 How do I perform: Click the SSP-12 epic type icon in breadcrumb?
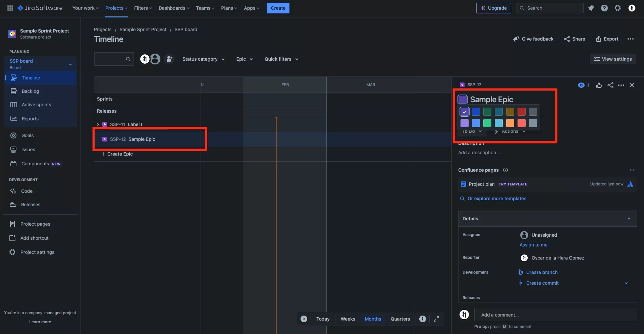click(462, 85)
